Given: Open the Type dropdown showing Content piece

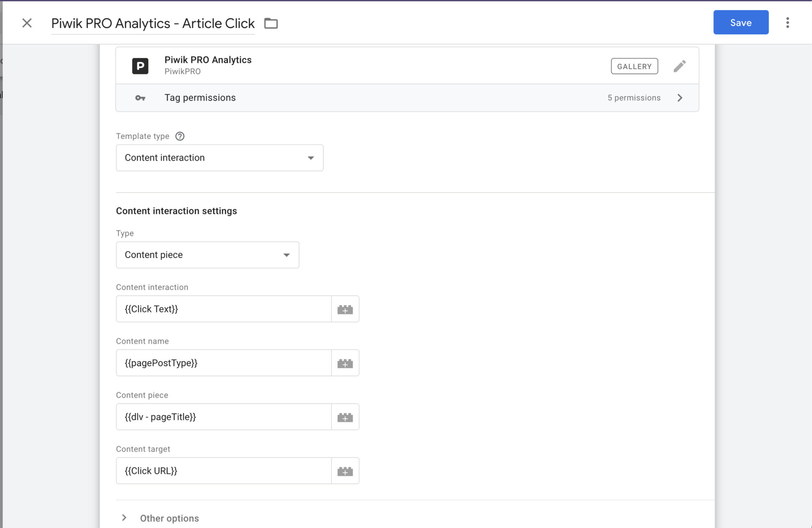Looking at the screenshot, I should (x=207, y=255).
